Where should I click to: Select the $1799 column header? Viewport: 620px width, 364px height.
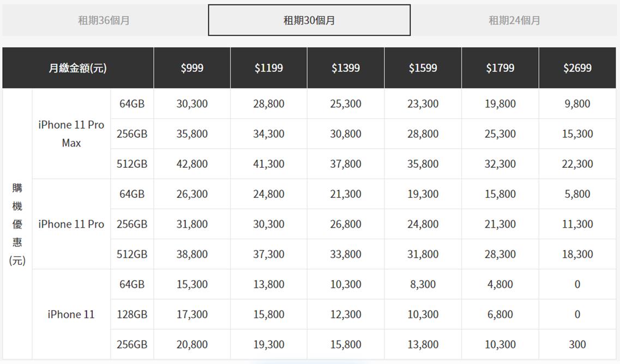click(x=500, y=68)
